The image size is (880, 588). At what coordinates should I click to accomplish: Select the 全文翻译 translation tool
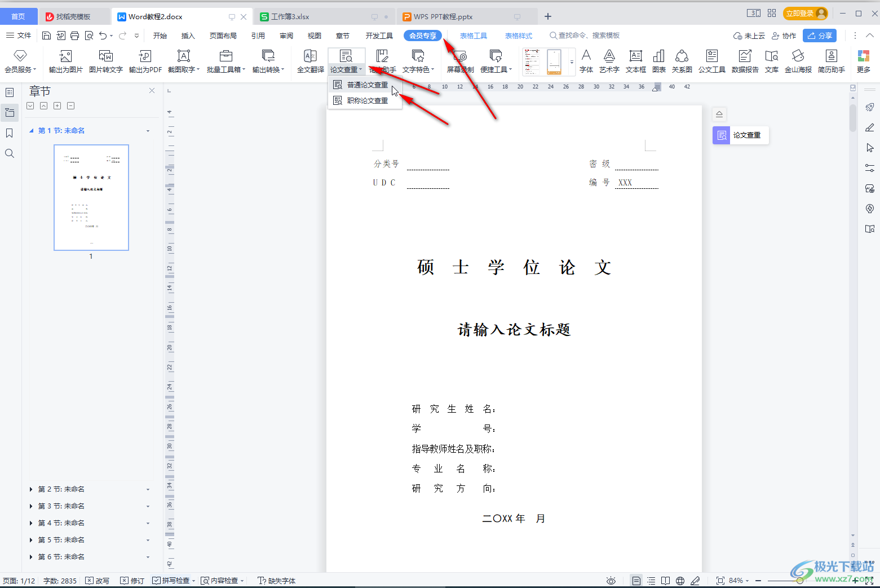[x=311, y=61]
